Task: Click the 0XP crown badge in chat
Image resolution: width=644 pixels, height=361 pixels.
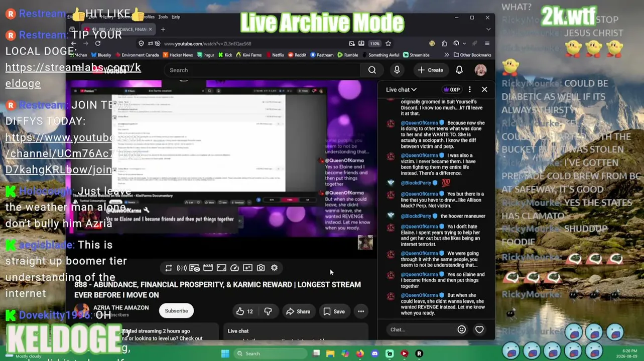Action: point(452,90)
